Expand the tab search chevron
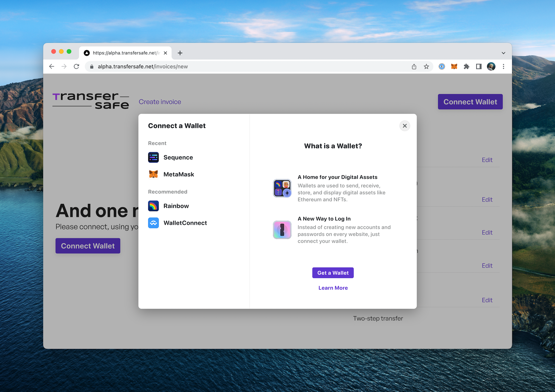This screenshot has width=555, height=392. (503, 53)
